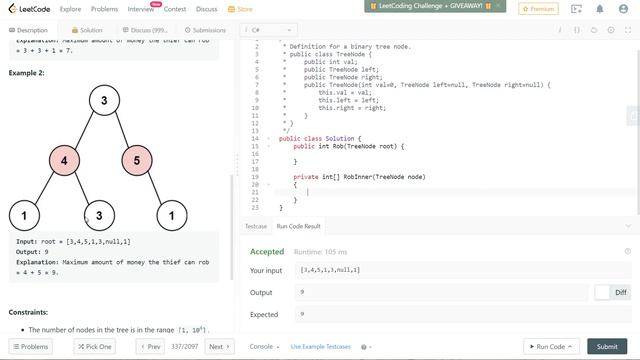Viewport: 640px width, 360px height.
Task: Open the user profile avatar
Action: [623, 9]
